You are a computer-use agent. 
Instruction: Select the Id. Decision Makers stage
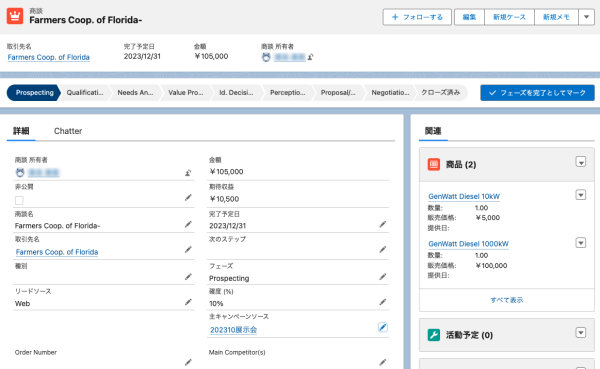(236, 93)
